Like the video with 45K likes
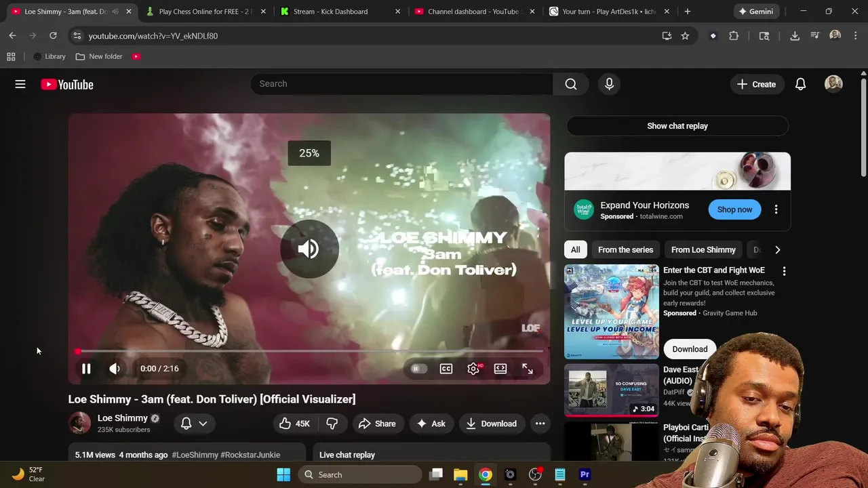 coord(294,424)
